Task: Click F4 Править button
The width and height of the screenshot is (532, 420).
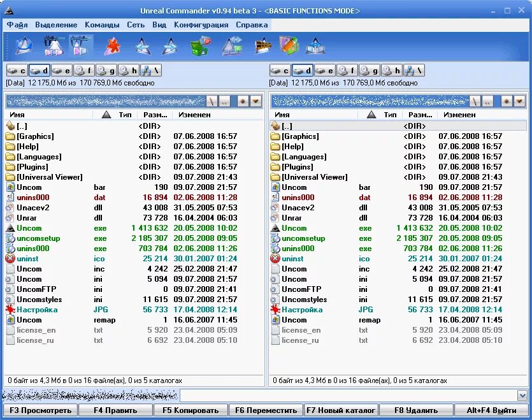Action: tap(115, 410)
